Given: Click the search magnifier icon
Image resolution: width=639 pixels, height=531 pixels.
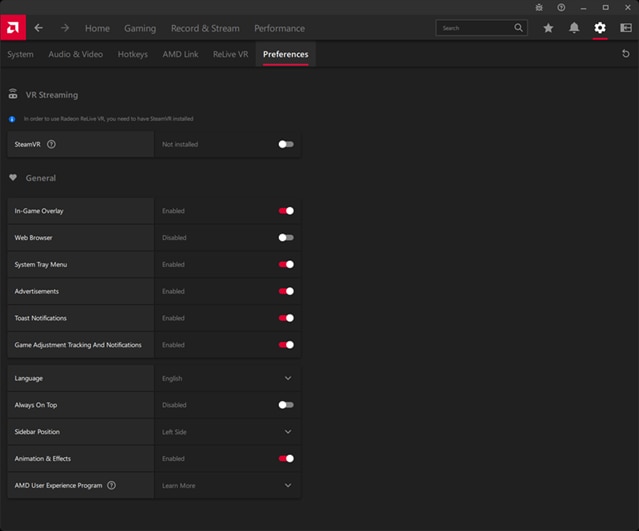Looking at the screenshot, I should 518,28.
